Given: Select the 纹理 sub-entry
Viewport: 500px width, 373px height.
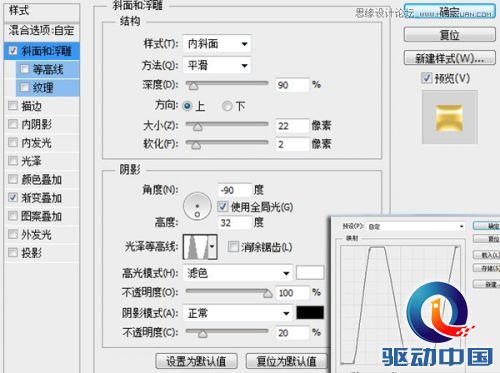Looking at the screenshot, I should pos(47,87).
